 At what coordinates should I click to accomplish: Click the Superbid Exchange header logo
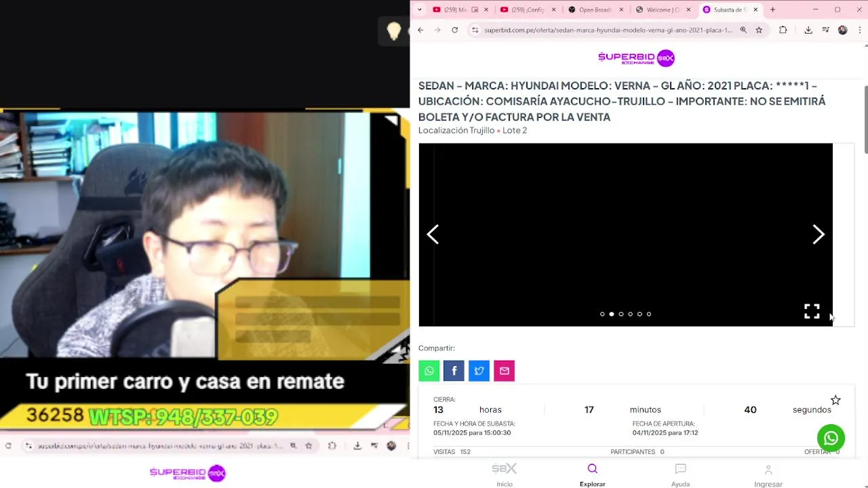click(636, 58)
